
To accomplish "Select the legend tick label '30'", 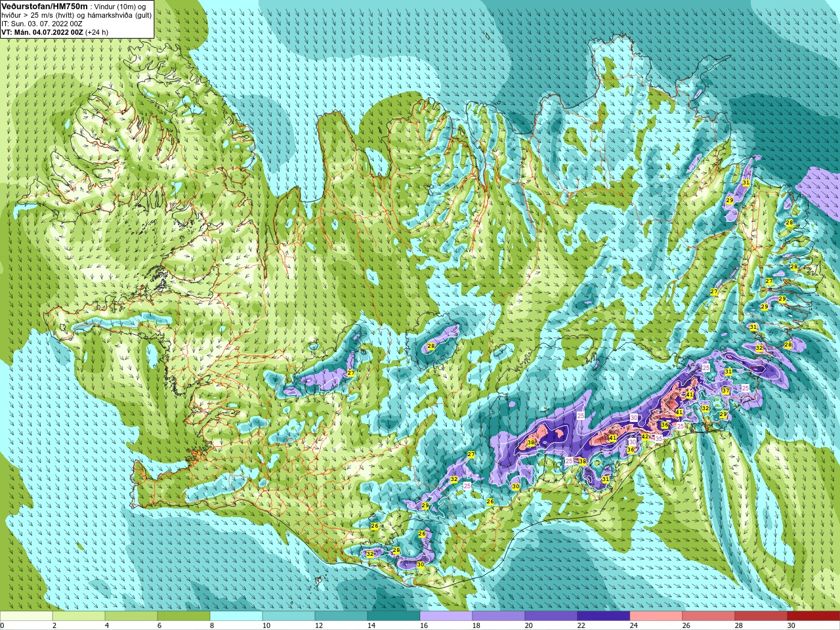I will (792, 626).
